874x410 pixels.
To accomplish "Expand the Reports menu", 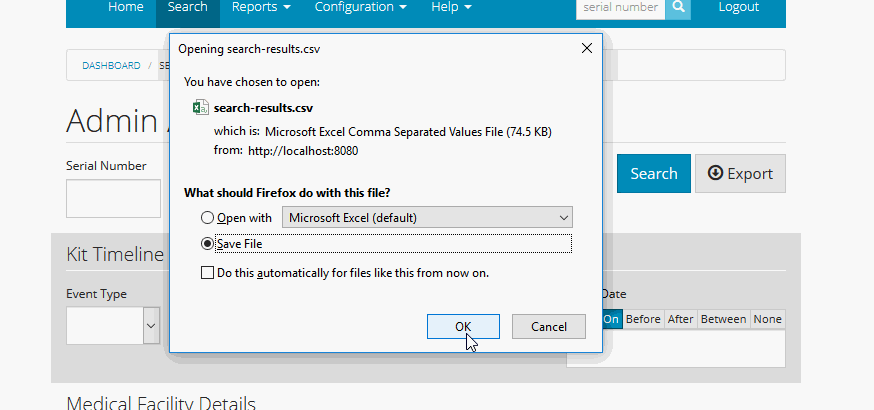I will click(261, 7).
